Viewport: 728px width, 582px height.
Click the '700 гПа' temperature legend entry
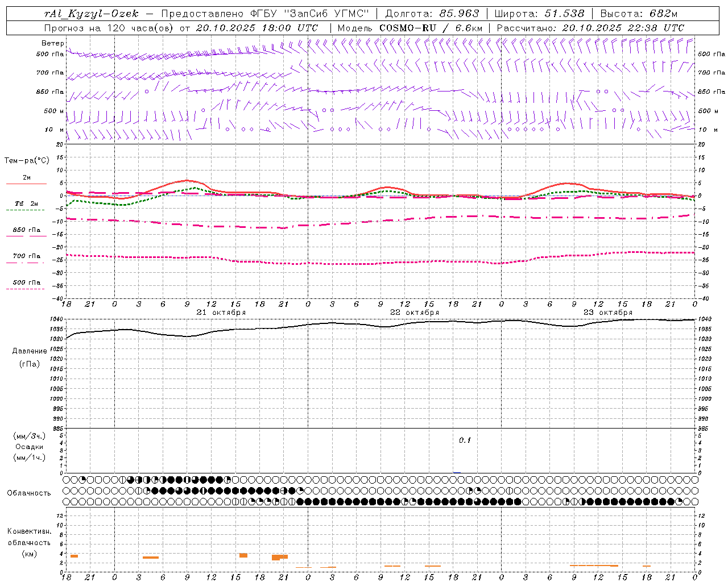coord(26,259)
